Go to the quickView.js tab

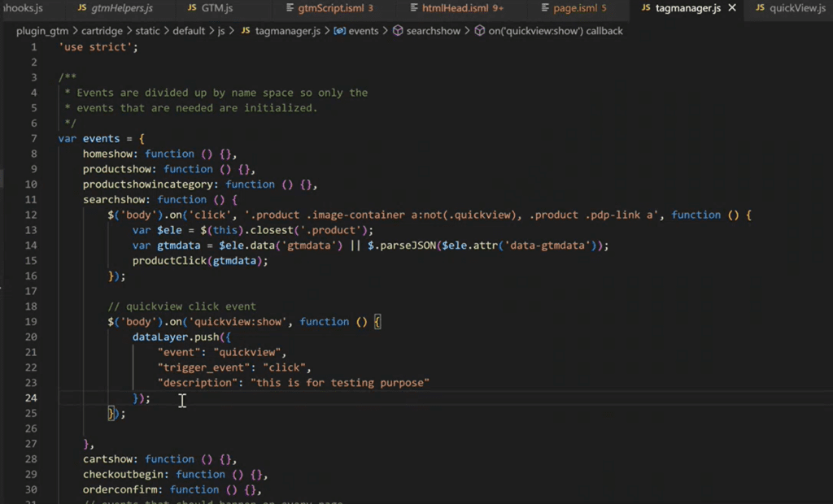(788, 8)
